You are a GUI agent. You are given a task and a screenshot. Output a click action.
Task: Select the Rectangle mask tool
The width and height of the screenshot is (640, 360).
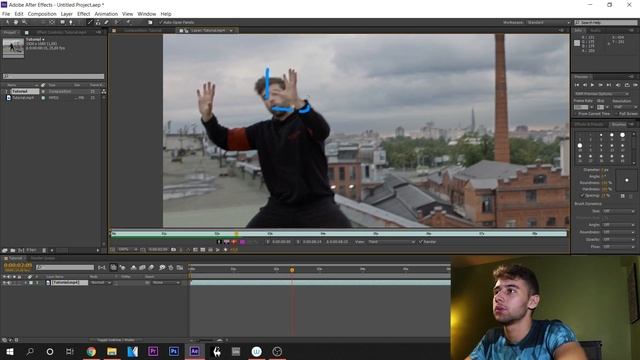(62, 22)
